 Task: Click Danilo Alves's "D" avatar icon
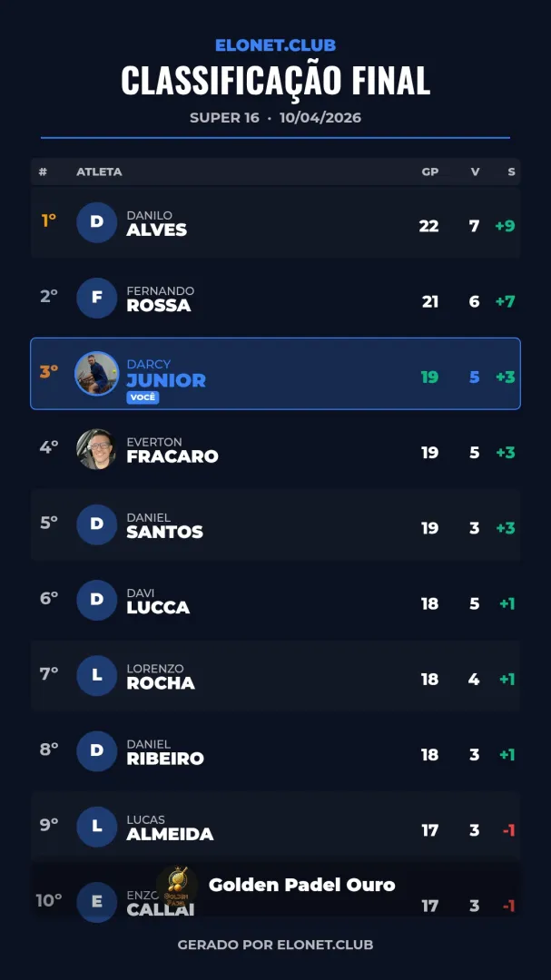click(x=96, y=222)
